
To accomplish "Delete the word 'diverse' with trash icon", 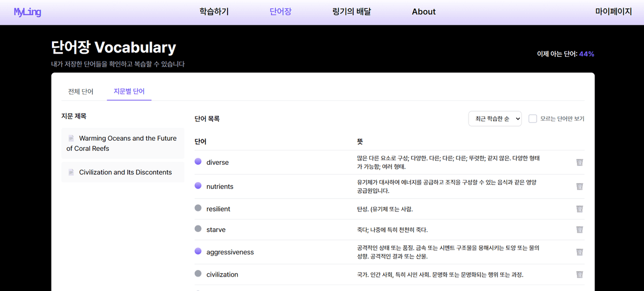I will [x=580, y=162].
